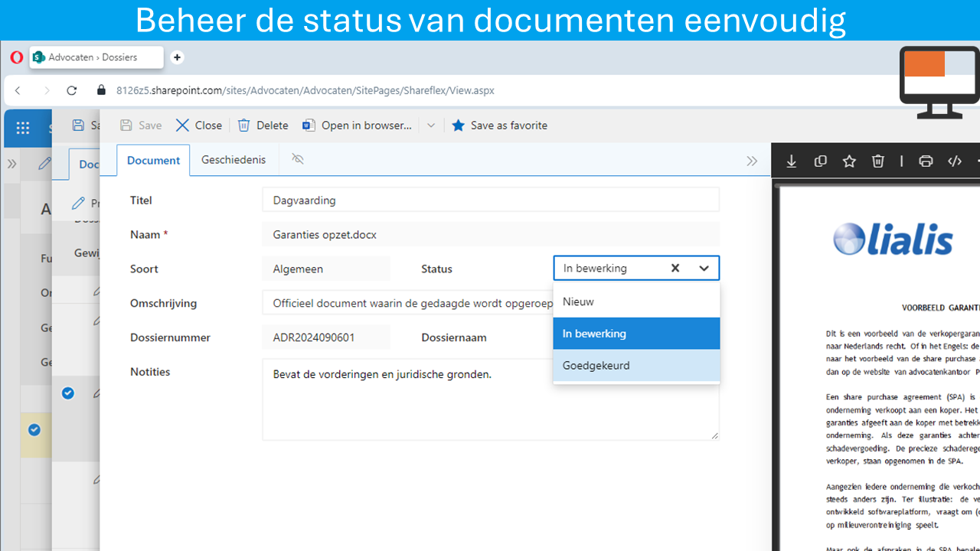The width and height of the screenshot is (980, 551).
Task: Open the Geschiedenis tab
Action: [234, 159]
